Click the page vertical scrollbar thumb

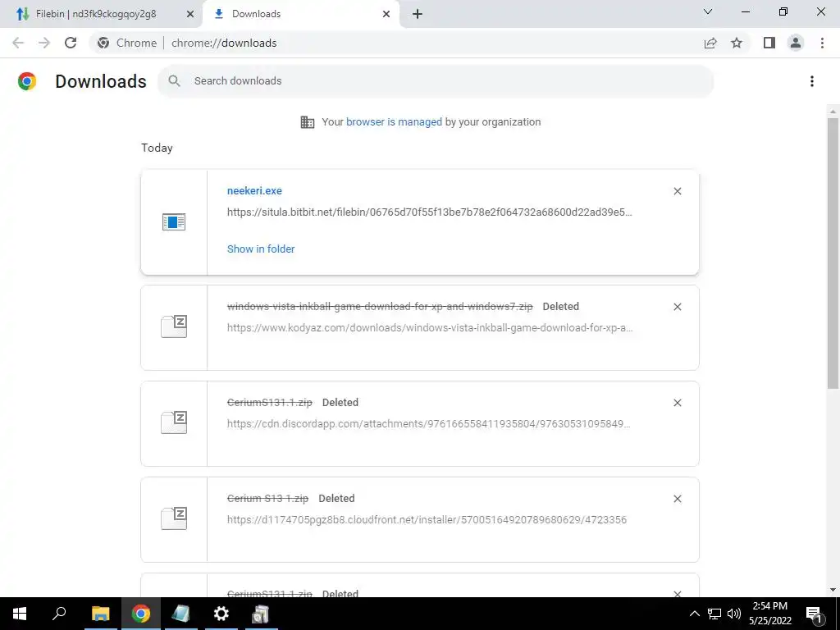click(x=833, y=253)
